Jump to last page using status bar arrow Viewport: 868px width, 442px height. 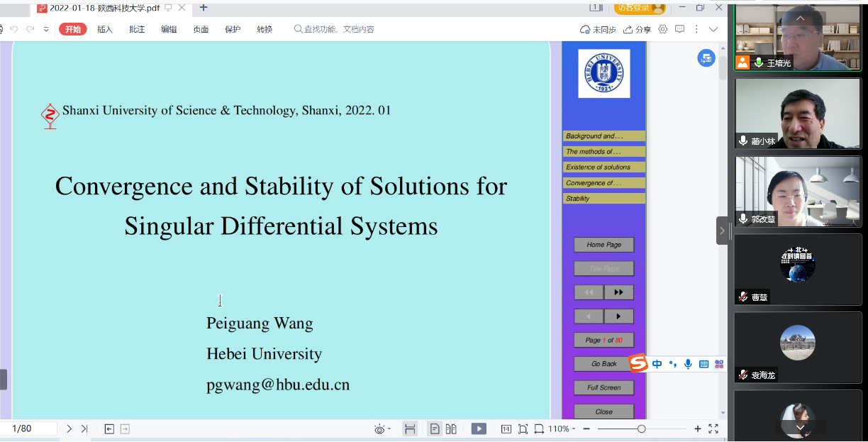(x=84, y=429)
